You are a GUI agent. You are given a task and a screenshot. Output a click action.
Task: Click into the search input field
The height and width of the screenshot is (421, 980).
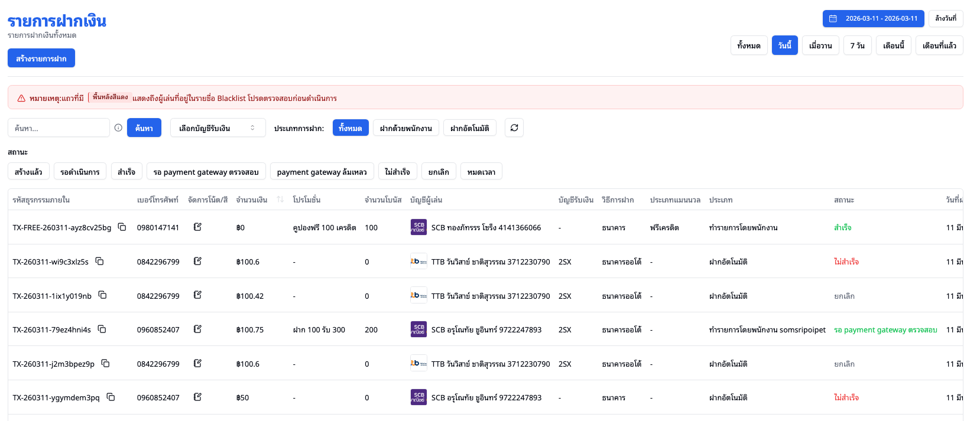pyautogui.click(x=59, y=128)
